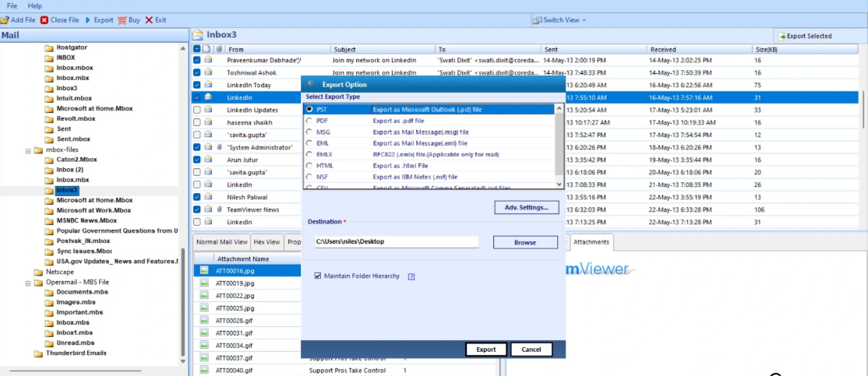This screenshot has height=376, width=868.
Task: Switch to the Hex View tab
Action: [266, 241]
